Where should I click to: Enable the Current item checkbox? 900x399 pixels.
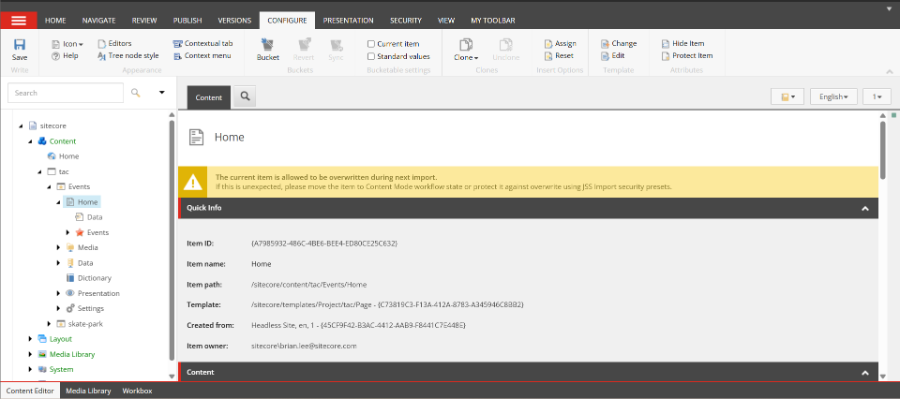click(371, 44)
